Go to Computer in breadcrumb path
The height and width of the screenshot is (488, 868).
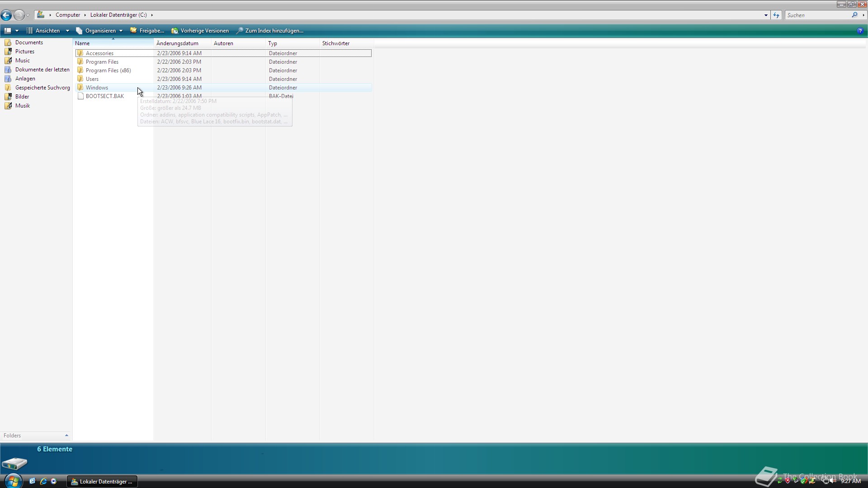(68, 15)
